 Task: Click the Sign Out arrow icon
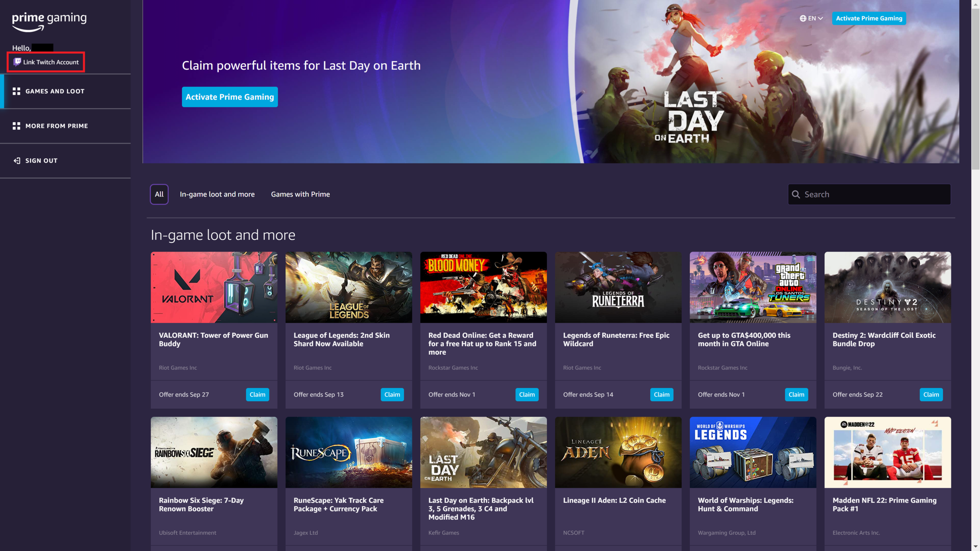click(x=17, y=161)
